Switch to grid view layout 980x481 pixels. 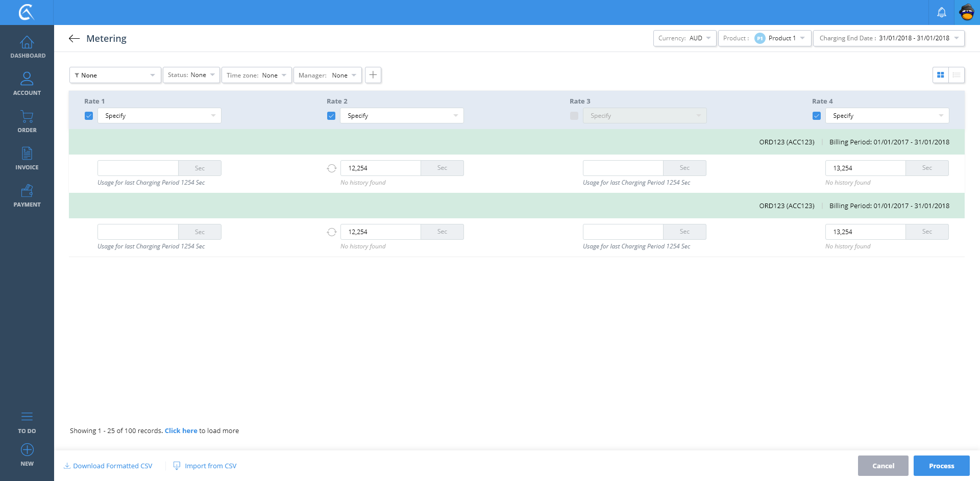tap(940, 75)
